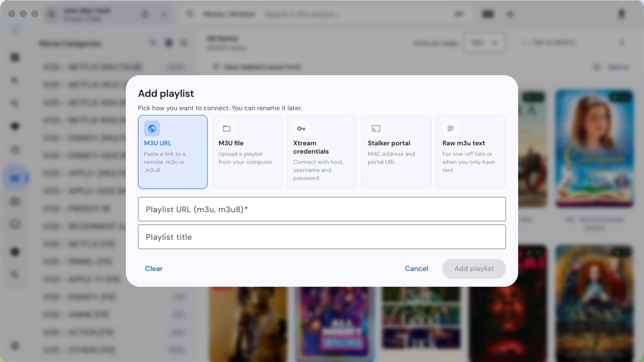Choose the M3U file upload option
644x362 pixels.
[x=247, y=152]
